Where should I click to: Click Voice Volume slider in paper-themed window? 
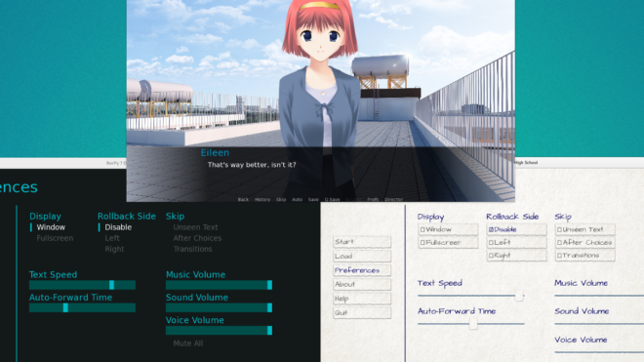[599, 352]
